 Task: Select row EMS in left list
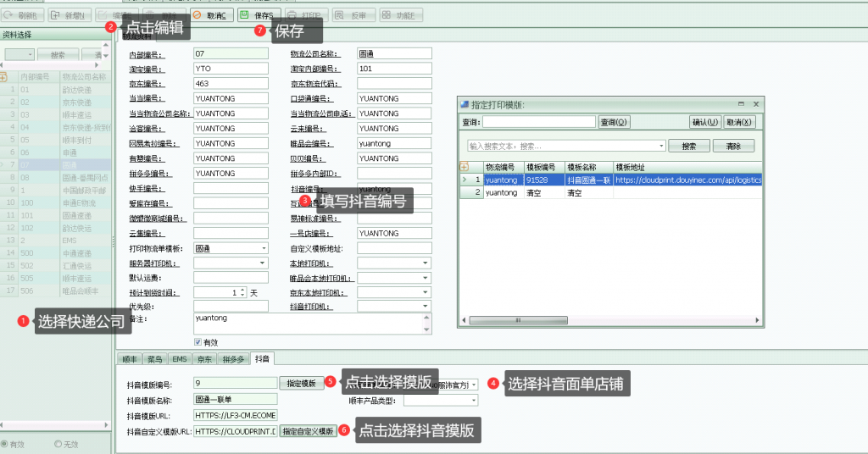[x=55, y=240]
